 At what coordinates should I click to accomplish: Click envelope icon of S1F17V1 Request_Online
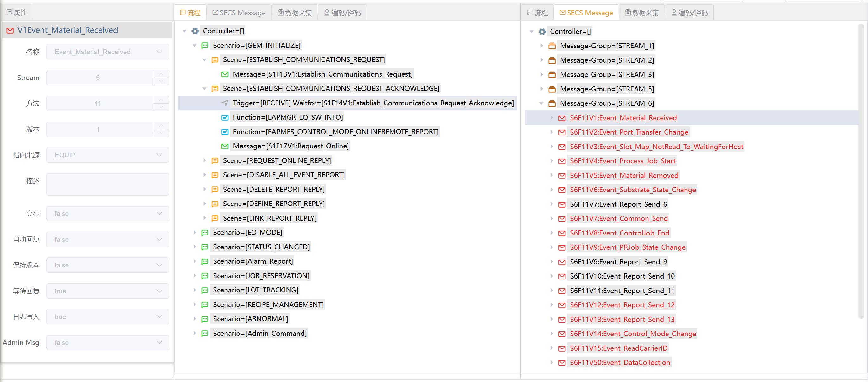tap(225, 146)
